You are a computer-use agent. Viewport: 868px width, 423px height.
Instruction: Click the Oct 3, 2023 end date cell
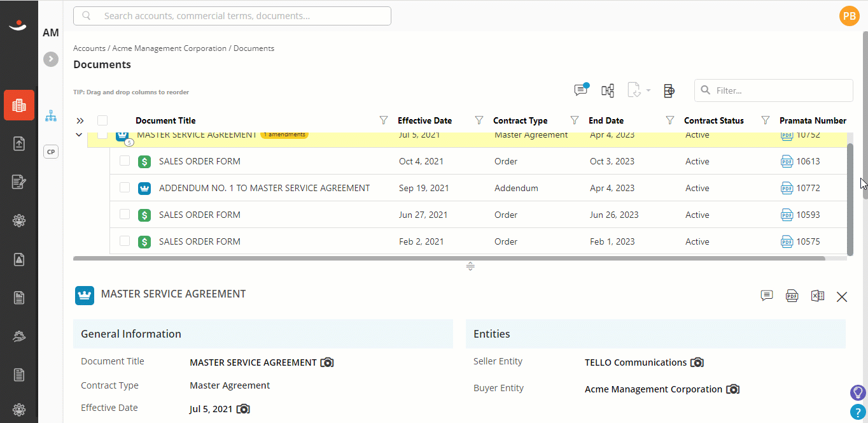612,161
